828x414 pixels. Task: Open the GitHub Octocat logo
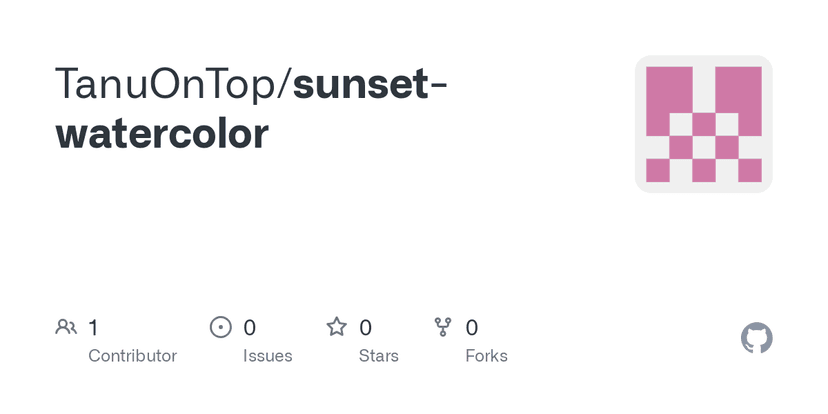757,338
